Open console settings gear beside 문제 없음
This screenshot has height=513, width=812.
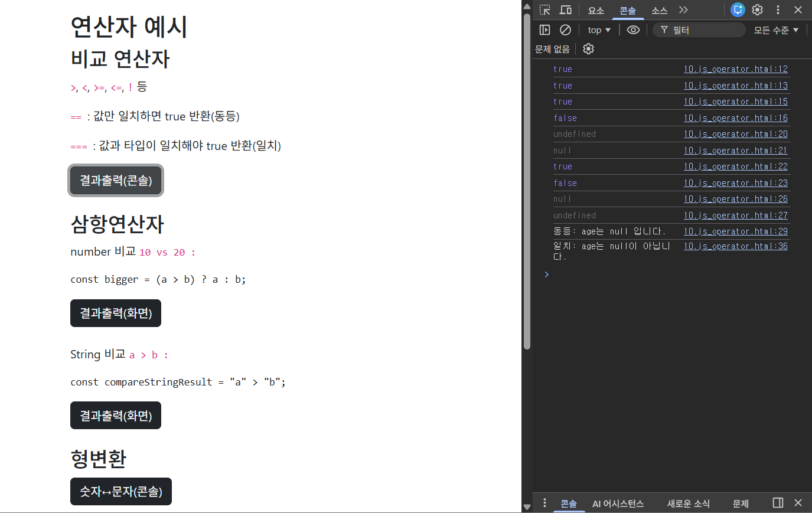(588, 49)
